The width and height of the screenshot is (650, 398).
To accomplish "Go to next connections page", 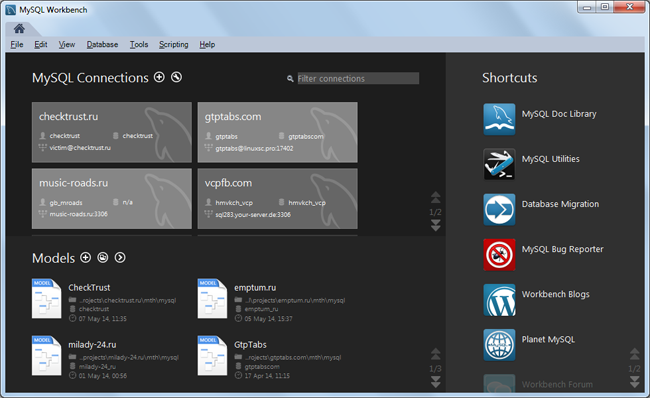I will 435,226.
